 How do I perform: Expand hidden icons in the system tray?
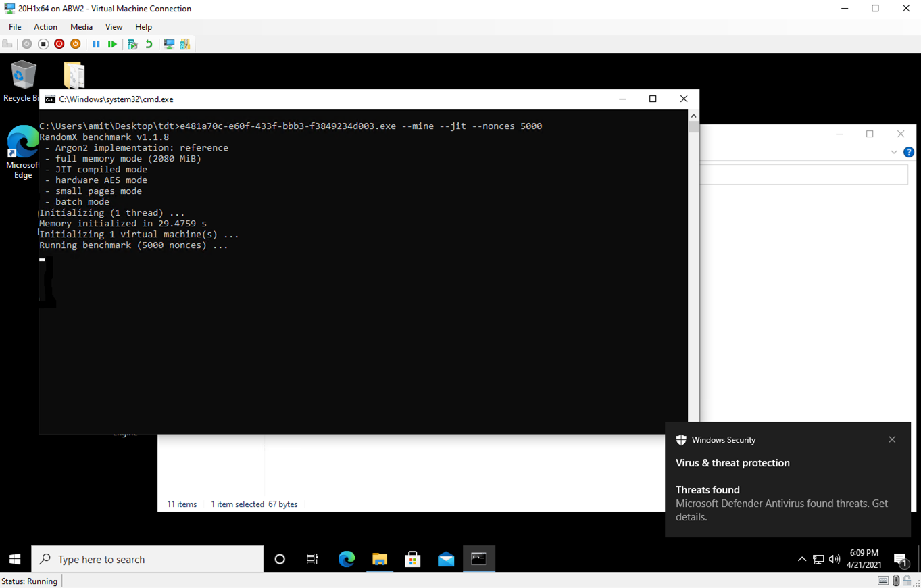click(801, 559)
